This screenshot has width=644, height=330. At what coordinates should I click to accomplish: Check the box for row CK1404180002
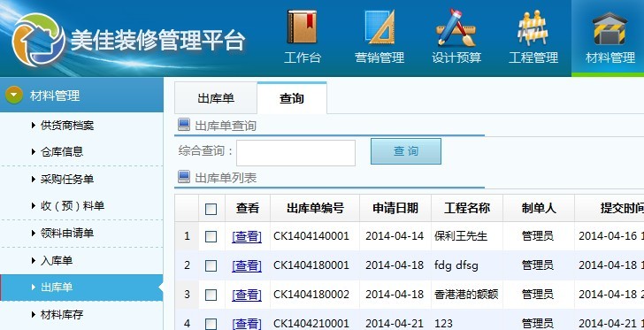pyautogui.click(x=211, y=295)
